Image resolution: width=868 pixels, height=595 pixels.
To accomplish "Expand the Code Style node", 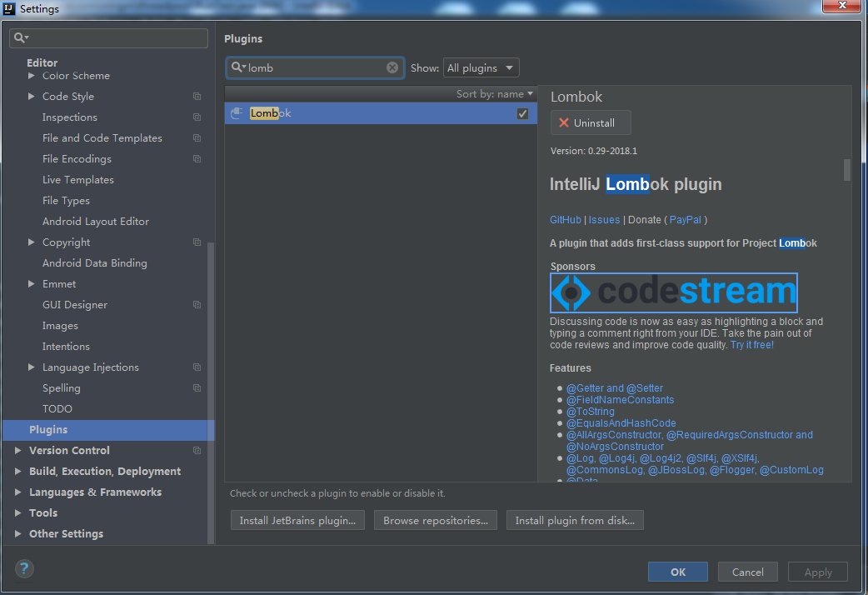I will click(32, 97).
